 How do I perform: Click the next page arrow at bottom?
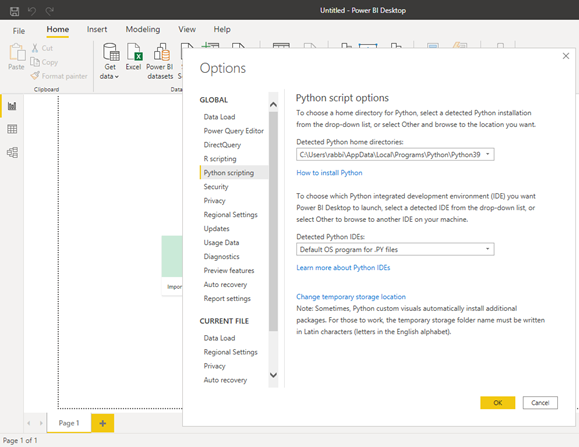point(41,423)
